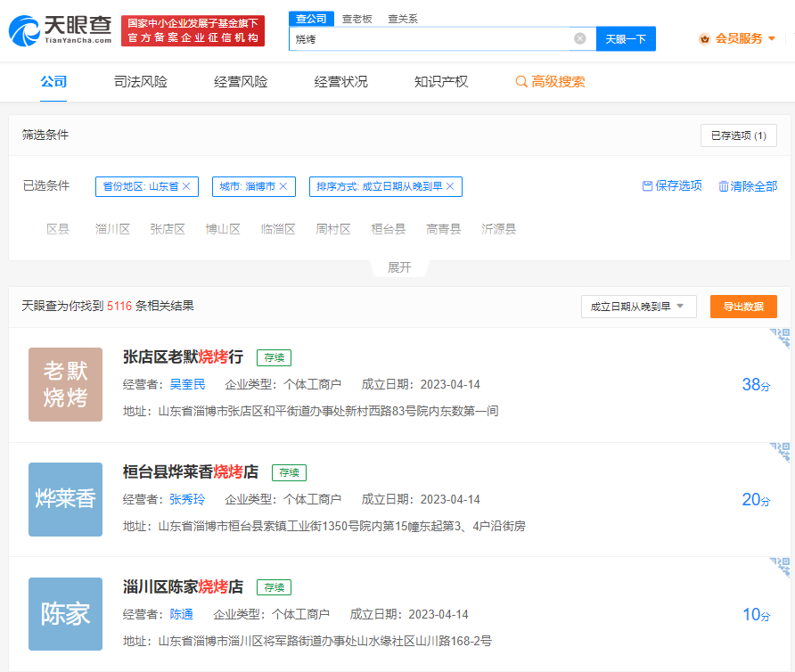Screen dimensions: 795x672
Task: Click the 20分 score
Action: [757, 500]
